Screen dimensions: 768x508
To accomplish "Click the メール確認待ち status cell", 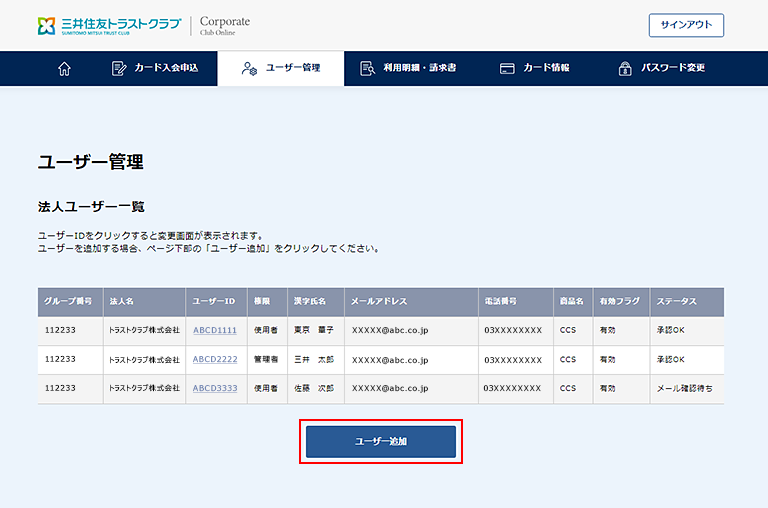I will 685,388.
